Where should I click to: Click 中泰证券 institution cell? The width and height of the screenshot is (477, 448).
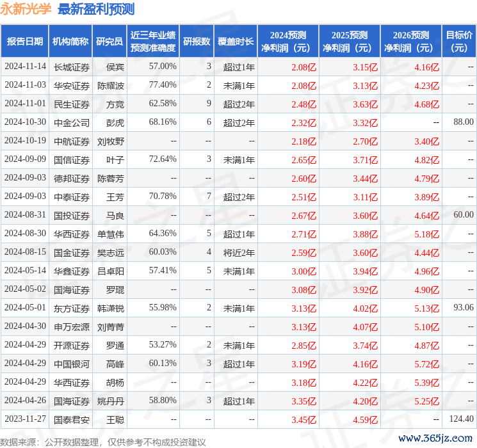(72, 197)
